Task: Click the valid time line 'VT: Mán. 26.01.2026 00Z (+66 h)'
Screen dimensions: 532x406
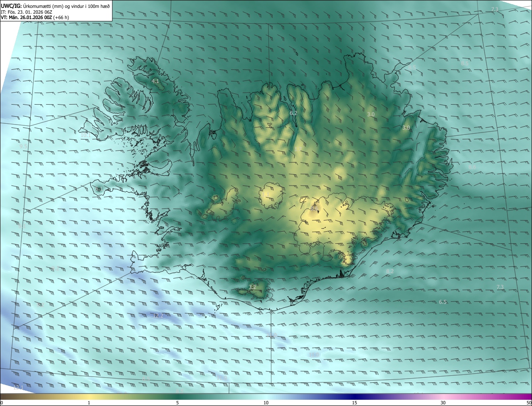Action: (x=35, y=17)
